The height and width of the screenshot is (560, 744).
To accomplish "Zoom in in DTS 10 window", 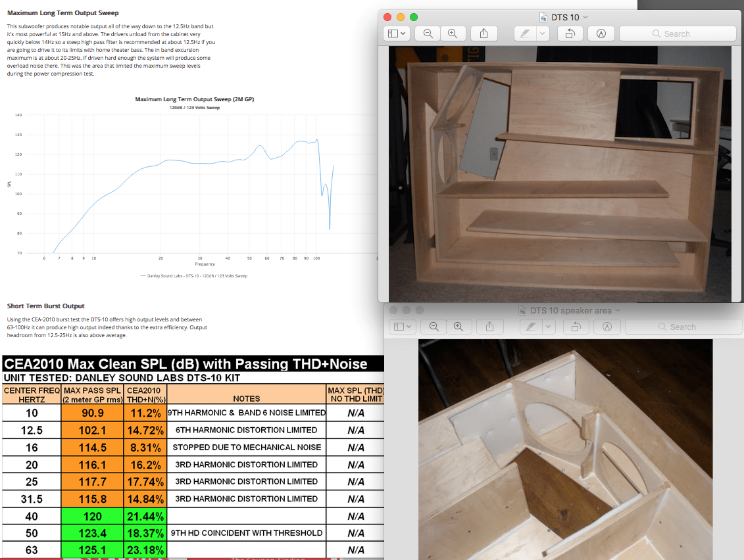I will pos(453,34).
